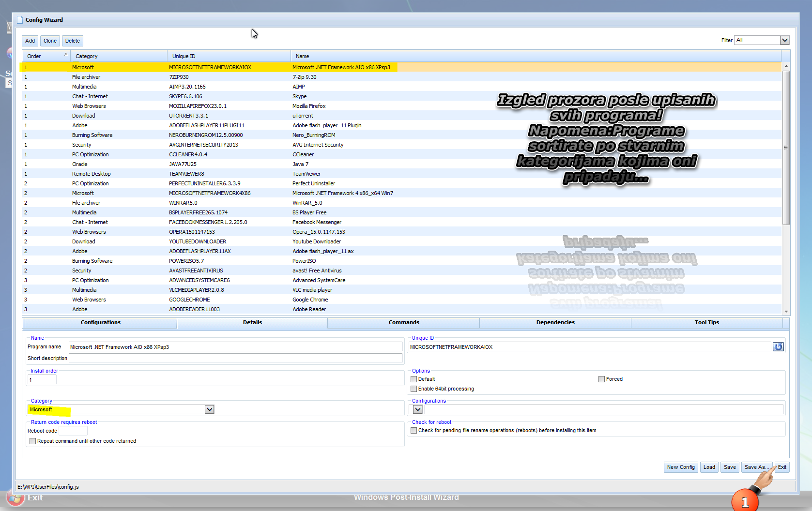Switch to the Commands tab

click(x=404, y=323)
